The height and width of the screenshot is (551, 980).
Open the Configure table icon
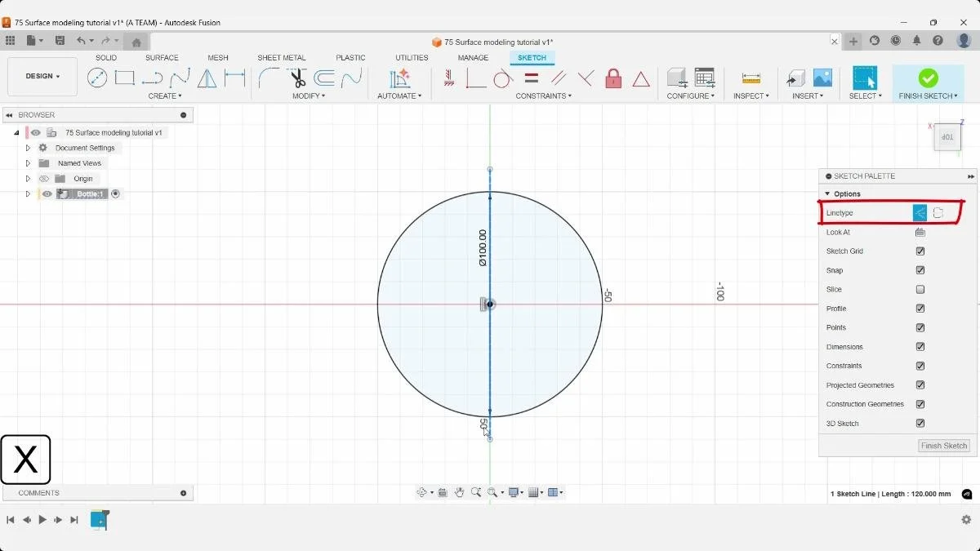[x=705, y=78]
